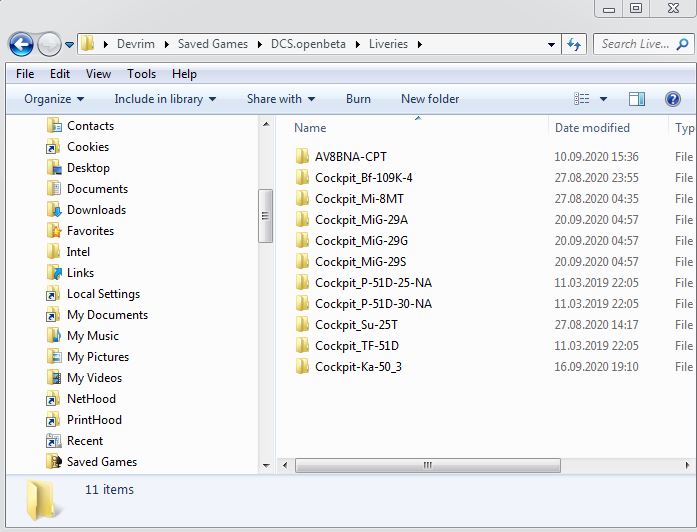
Task: Select DCS.openbeta in the address breadcrumb
Action: coord(308,44)
